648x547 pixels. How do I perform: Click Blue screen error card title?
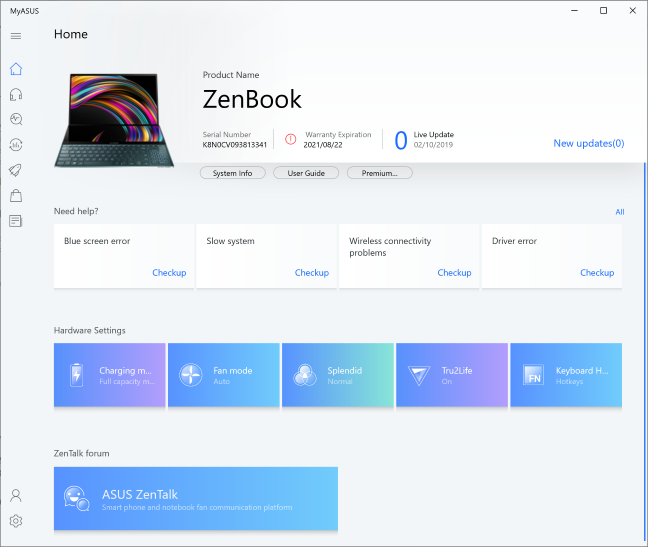coord(97,241)
